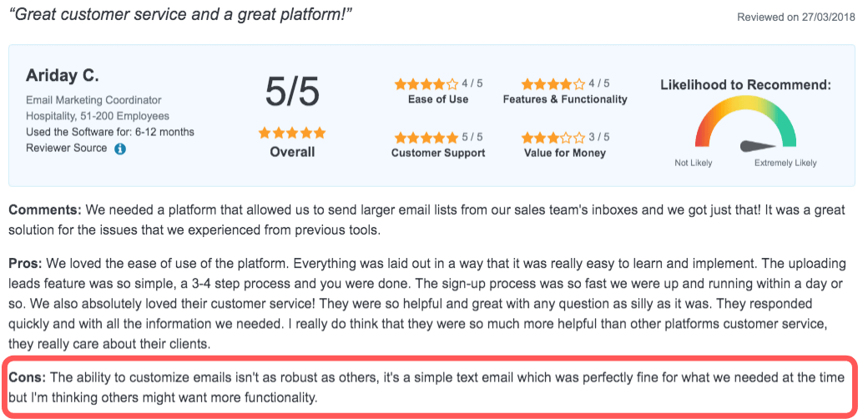The height and width of the screenshot is (419, 868).
Task: Click the Cons section heading
Action: tap(27, 378)
